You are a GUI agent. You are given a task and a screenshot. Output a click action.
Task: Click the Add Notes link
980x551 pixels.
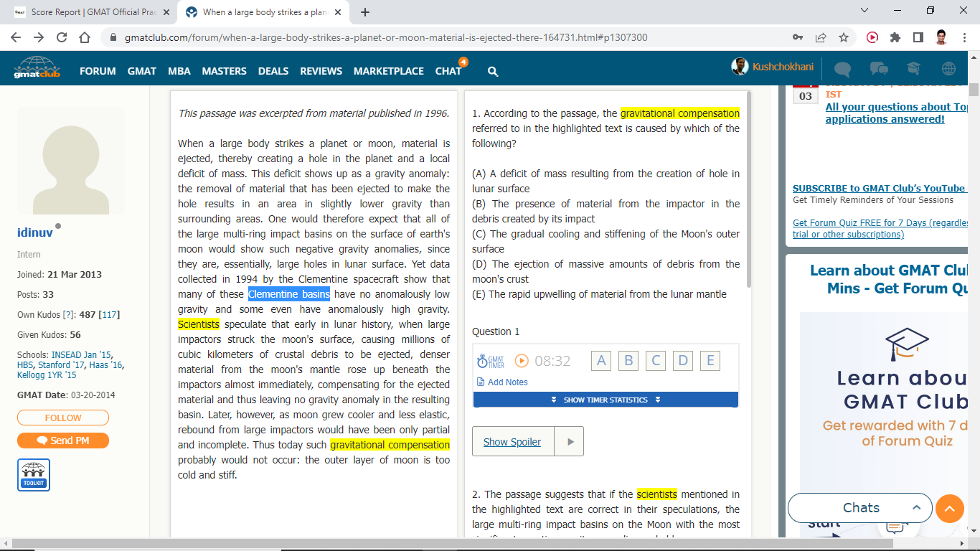(x=507, y=382)
